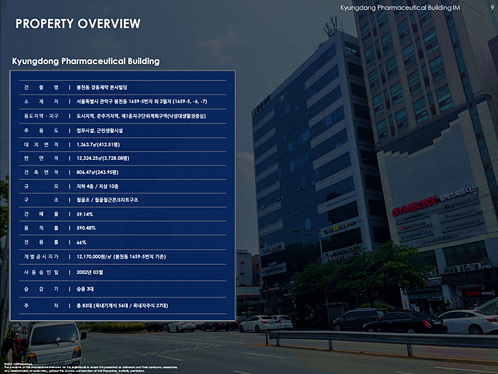
Task: Click the 12,324.25㎡ gross floor area value
Action: [103, 158]
